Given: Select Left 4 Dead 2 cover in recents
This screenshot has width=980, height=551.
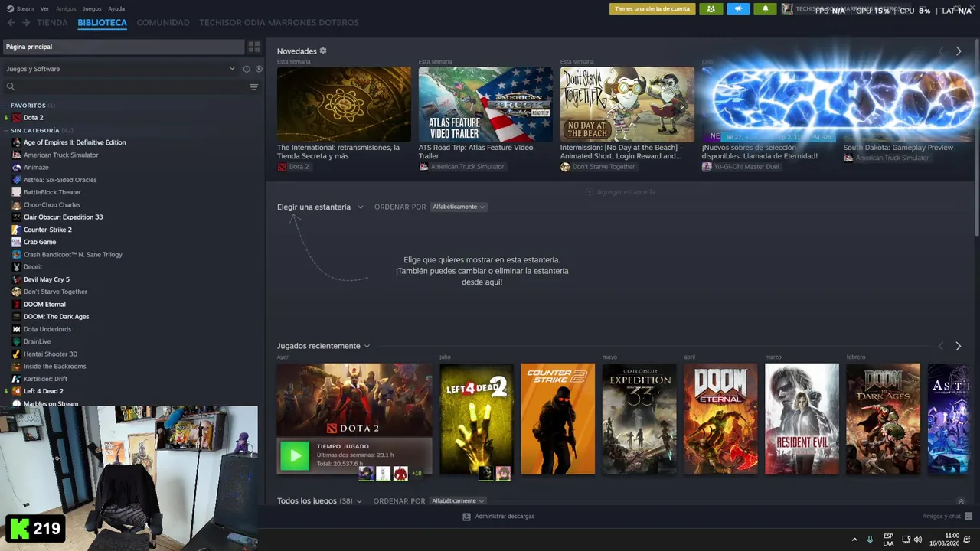Looking at the screenshot, I should pyautogui.click(x=476, y=419).
